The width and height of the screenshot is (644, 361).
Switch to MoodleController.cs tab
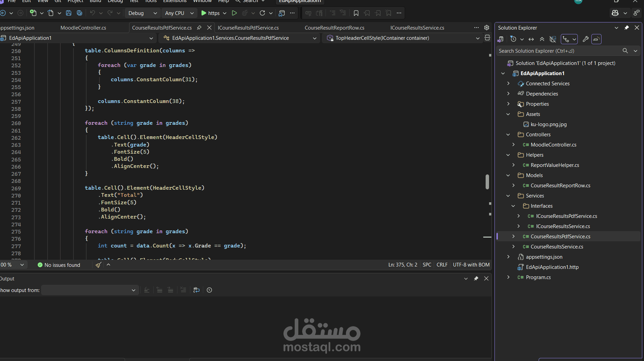point(83,28)
